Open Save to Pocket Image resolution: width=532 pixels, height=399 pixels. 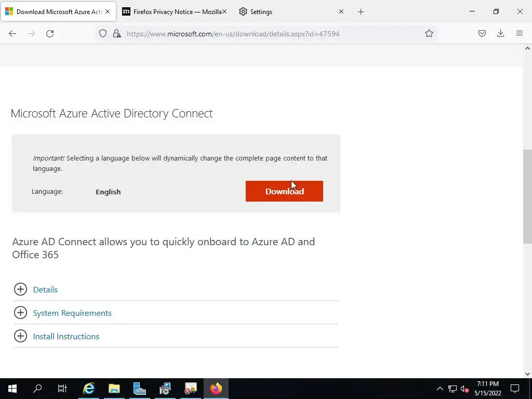[x=482, y=33]
